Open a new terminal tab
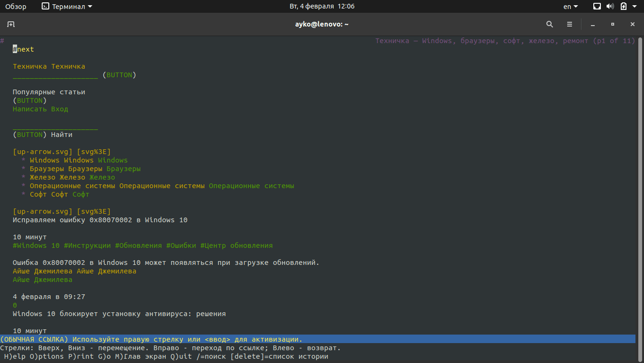 click(11, 24)
